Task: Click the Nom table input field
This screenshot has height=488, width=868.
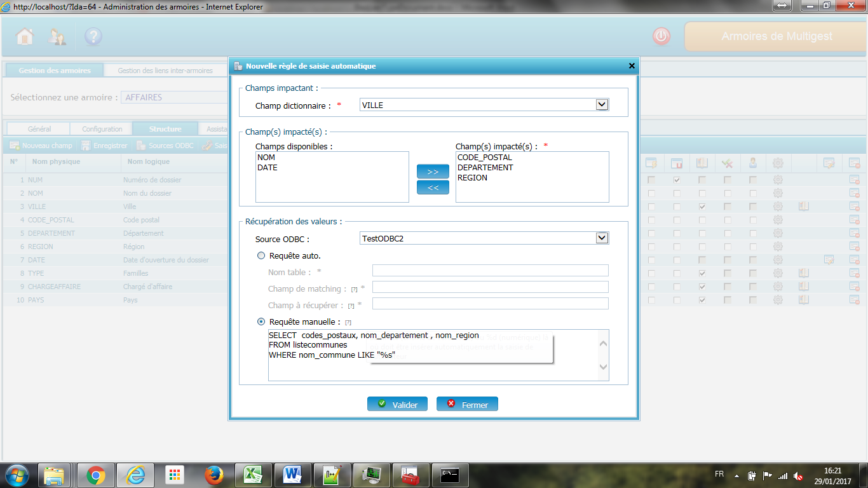Action: pyautogui.click(x=490, y=271)
